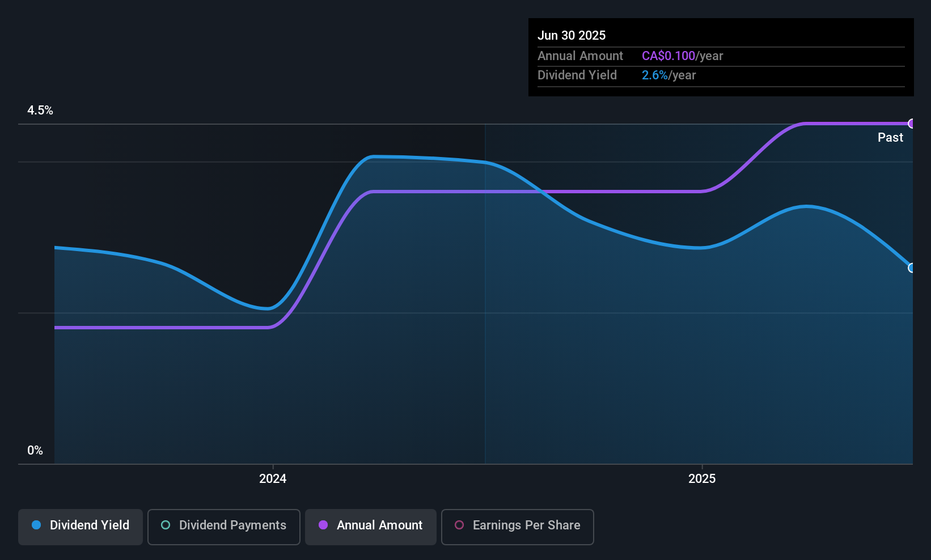Click the Past label on chart
Screen dimensions: 931x560
click(890, 138)
